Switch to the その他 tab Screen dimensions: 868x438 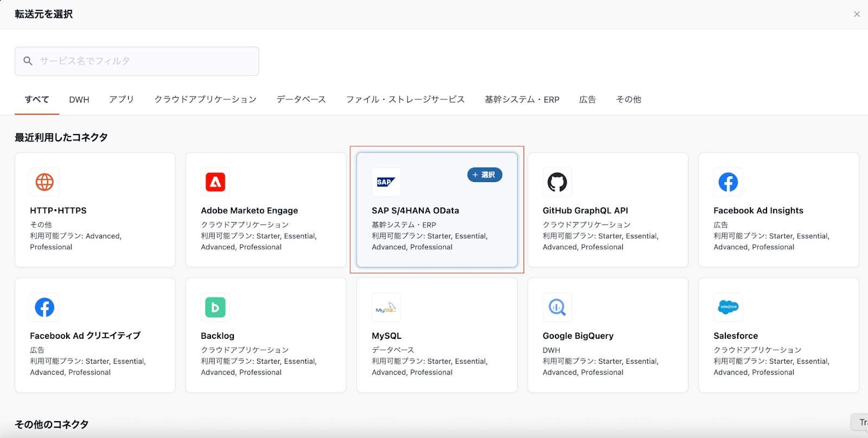point(629,100)
